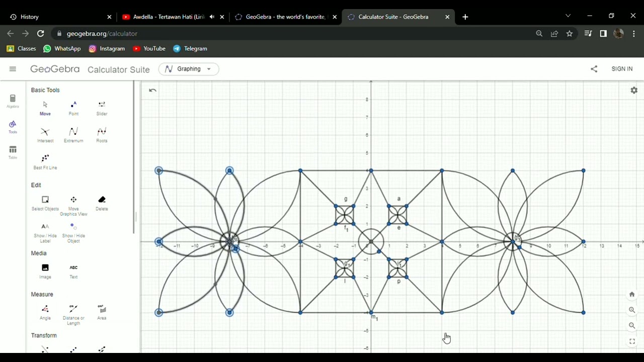Screen dimensions: 644x362
Task: Reload the page
Action: pos(41,34)
